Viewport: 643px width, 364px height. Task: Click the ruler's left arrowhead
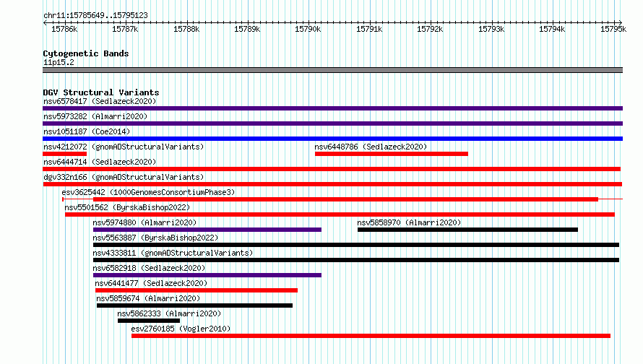tap(45, 23)
